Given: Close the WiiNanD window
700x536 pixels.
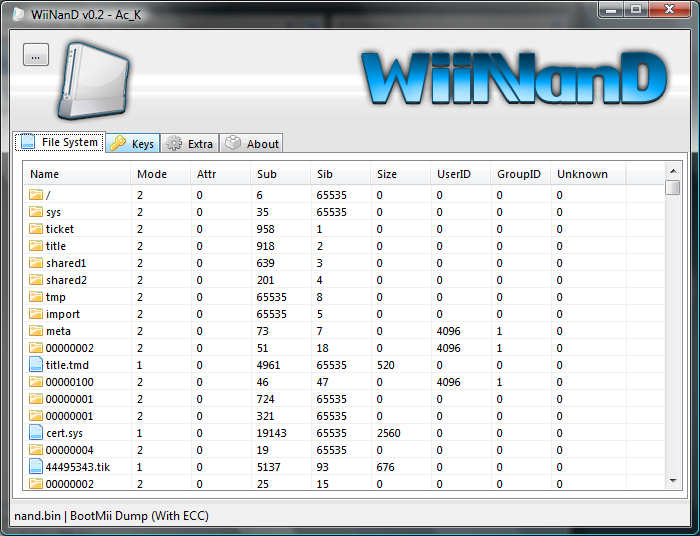Looking at the screenshot, I should 669,9.
